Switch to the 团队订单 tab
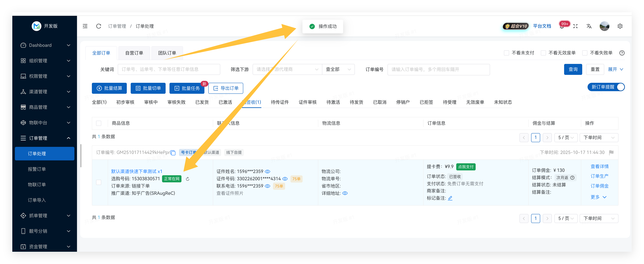This screenshot has width=644, height=264. 167,53
